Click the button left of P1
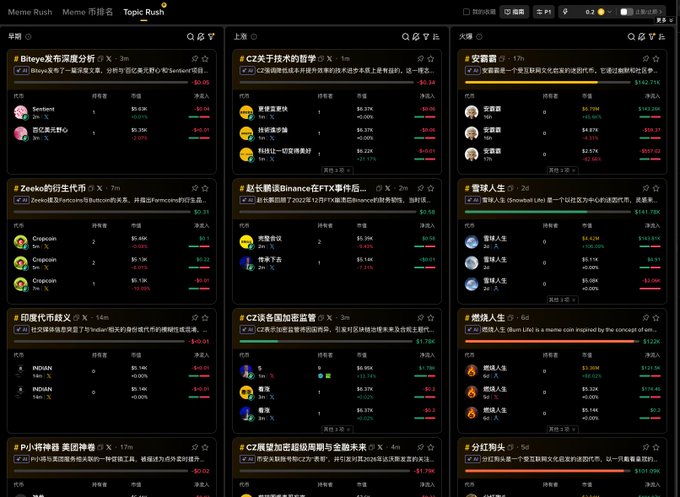This screenshot has height=497, width=680. pyautogui.click(x=514, y=12)
